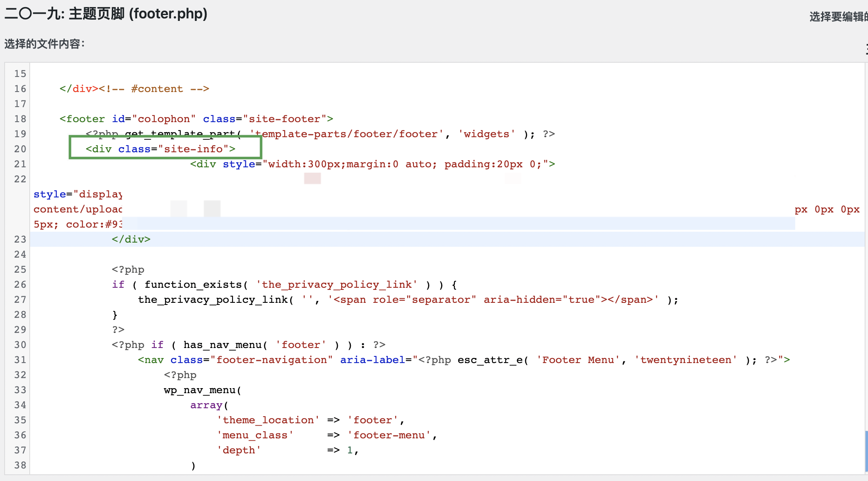The height and width of the screenshot is (481, 868).
Task: Click the highlighted div class="site-info" line
Action: coord(161,149)
